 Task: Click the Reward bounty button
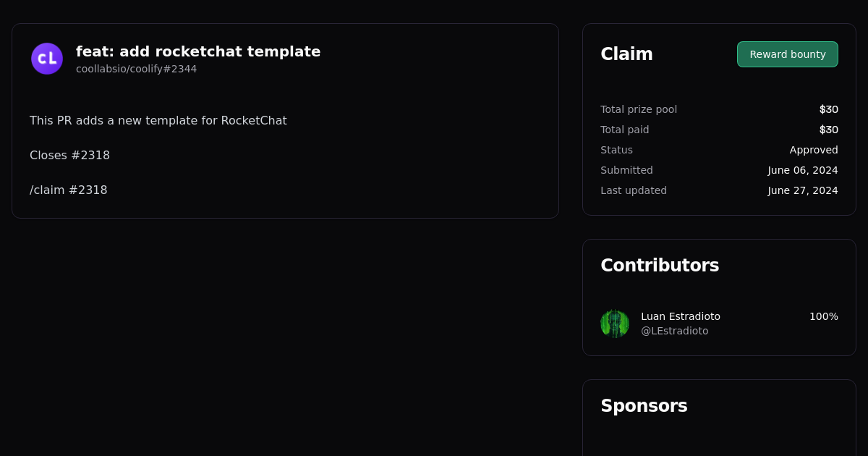[787, 54]
